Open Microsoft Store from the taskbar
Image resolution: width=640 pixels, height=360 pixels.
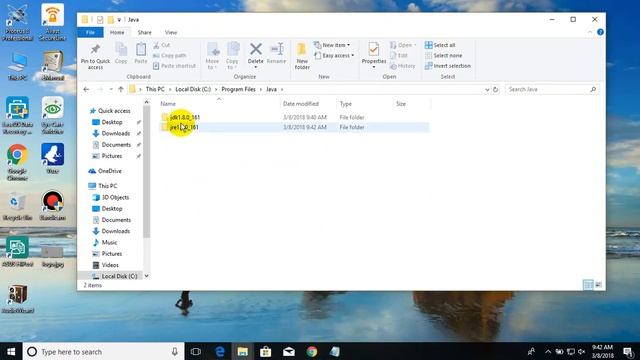(x=265, y=351)
